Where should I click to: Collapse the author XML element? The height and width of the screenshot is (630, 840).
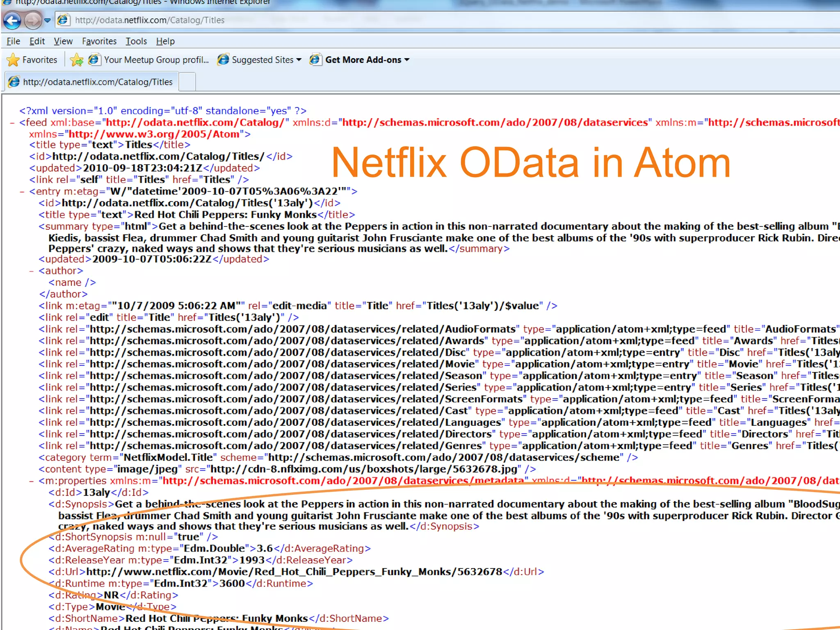32,271
